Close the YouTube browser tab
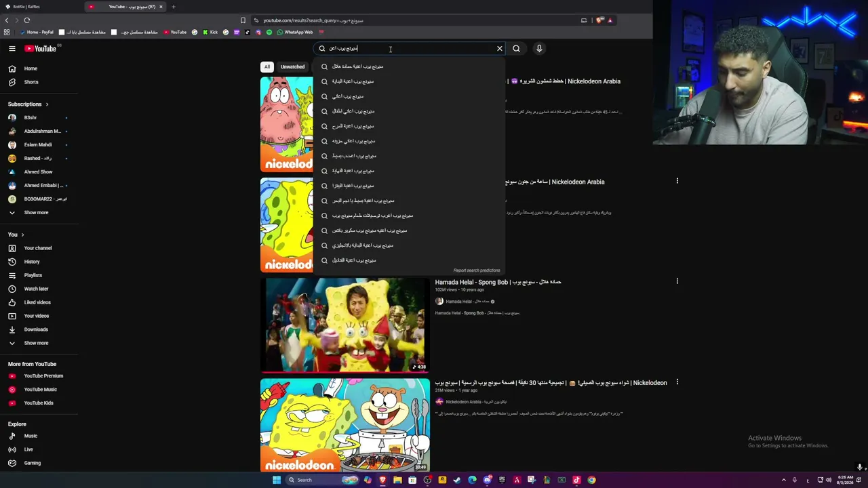The height and width of the screenshot is (488, 868). pyautogui.click(x=161, y=7)
